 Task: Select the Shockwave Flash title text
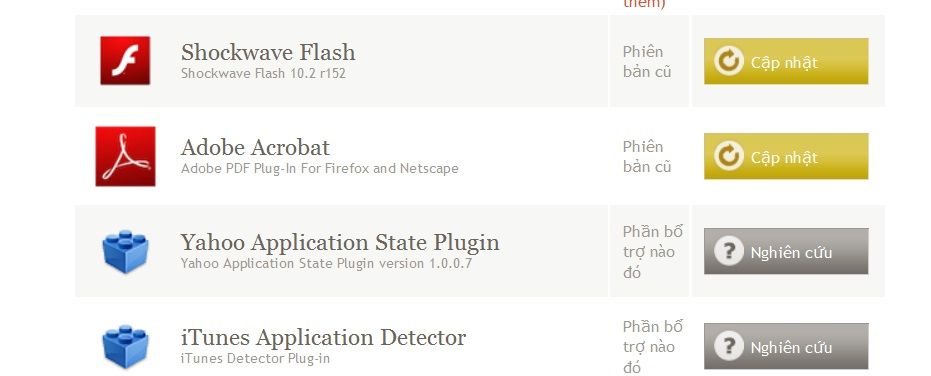tap(268, 52)
